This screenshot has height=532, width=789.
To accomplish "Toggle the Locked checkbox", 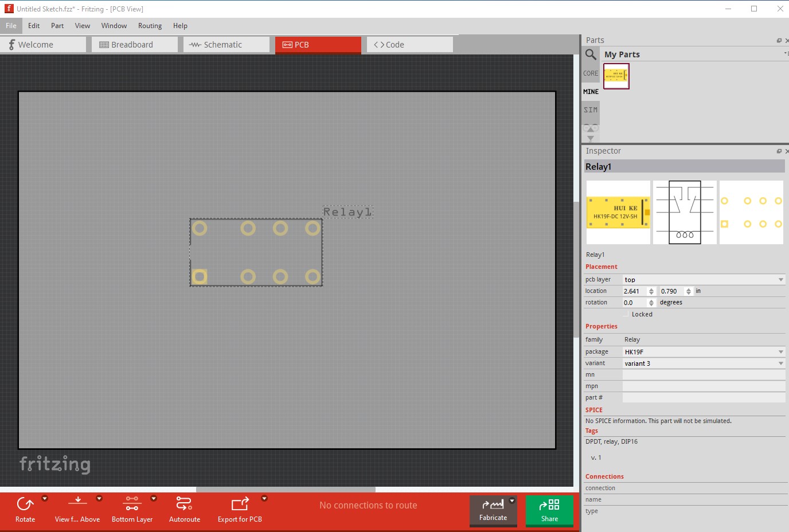I will point(626,314).
